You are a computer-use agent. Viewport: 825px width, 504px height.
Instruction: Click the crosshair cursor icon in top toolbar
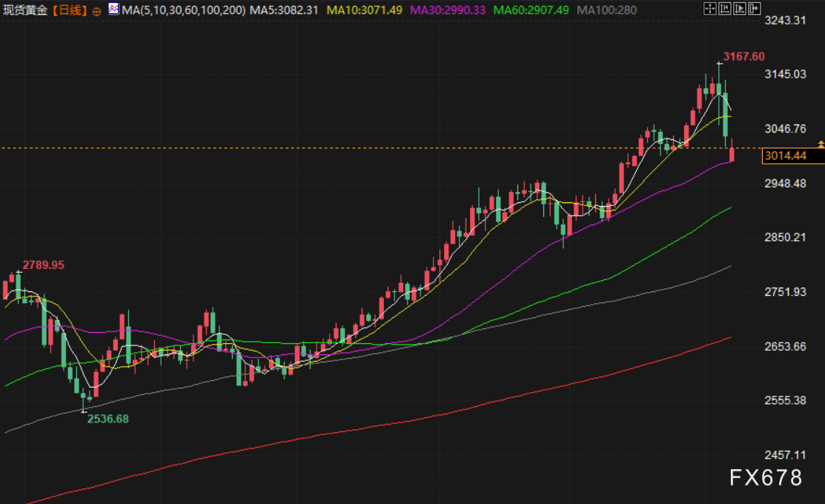(709, 10)
